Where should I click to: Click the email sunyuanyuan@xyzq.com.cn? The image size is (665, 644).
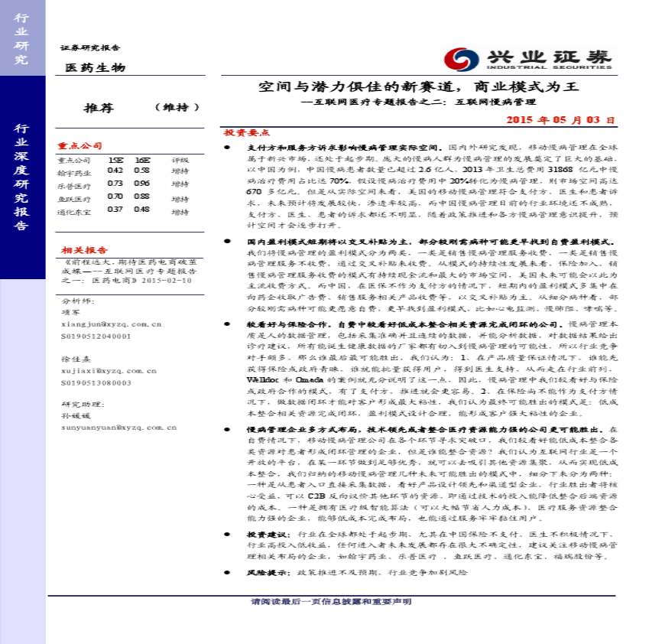click(118, 428)
